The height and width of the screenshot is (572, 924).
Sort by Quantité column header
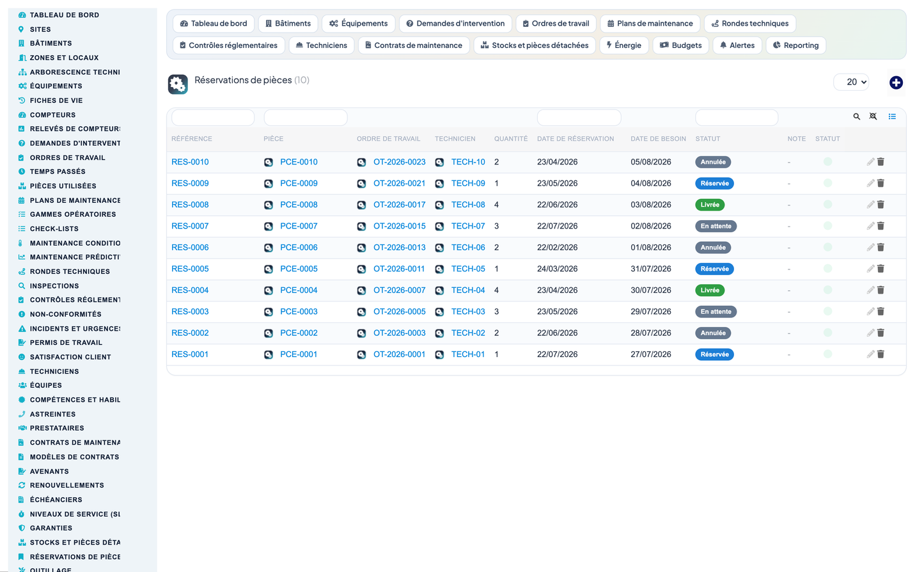pos(511,139)
